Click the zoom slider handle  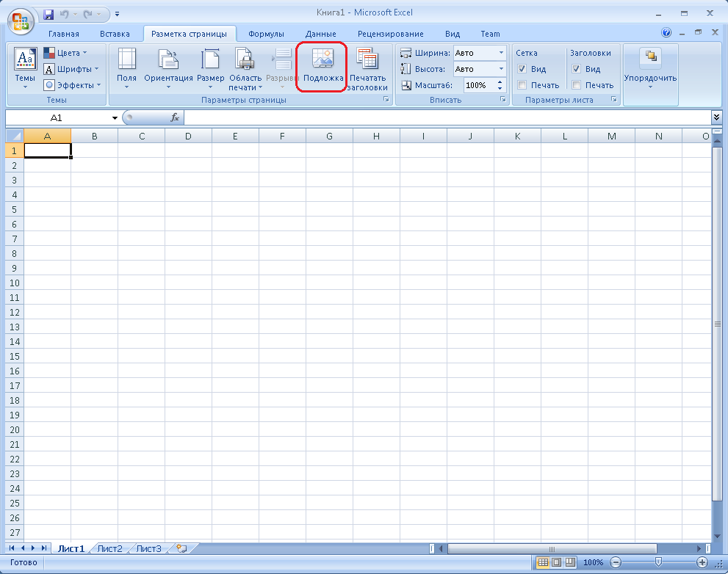[x=658, y=562]
